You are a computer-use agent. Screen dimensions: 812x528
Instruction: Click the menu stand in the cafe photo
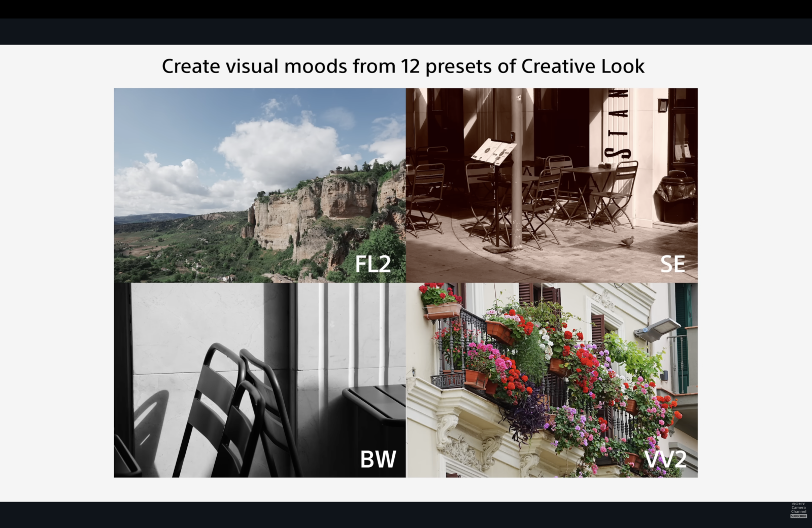(x=495, y=152)
